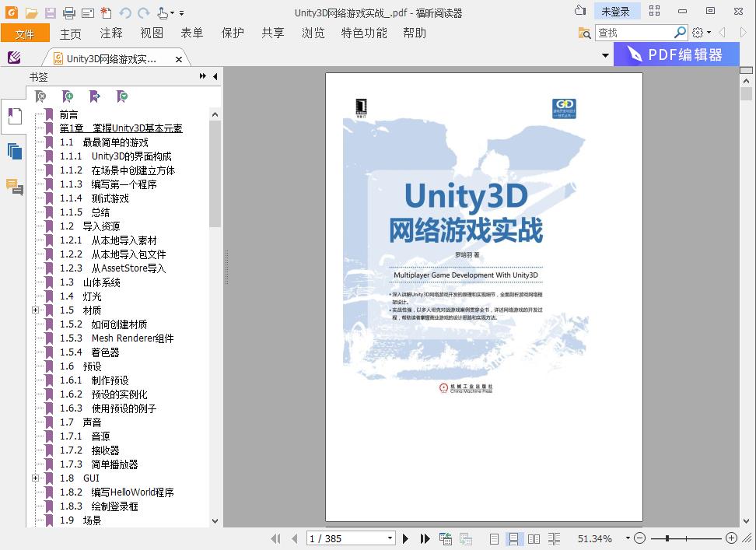
Task: Zoom out with the minus button
Action: click(x=639, y=538)
